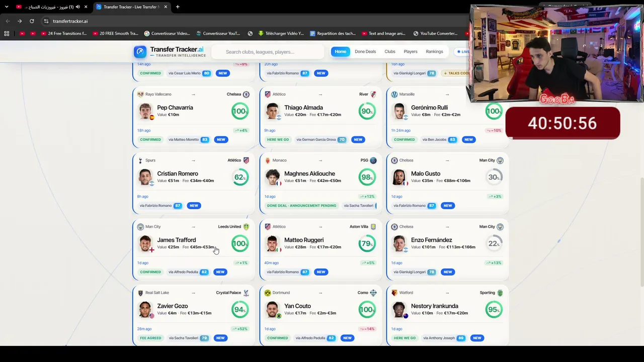Image resolution: width=644 pixels, height=362 pixels.
Task: Click HERE WE GO badge on Thiago Almada card
Action: pos(278,139)
